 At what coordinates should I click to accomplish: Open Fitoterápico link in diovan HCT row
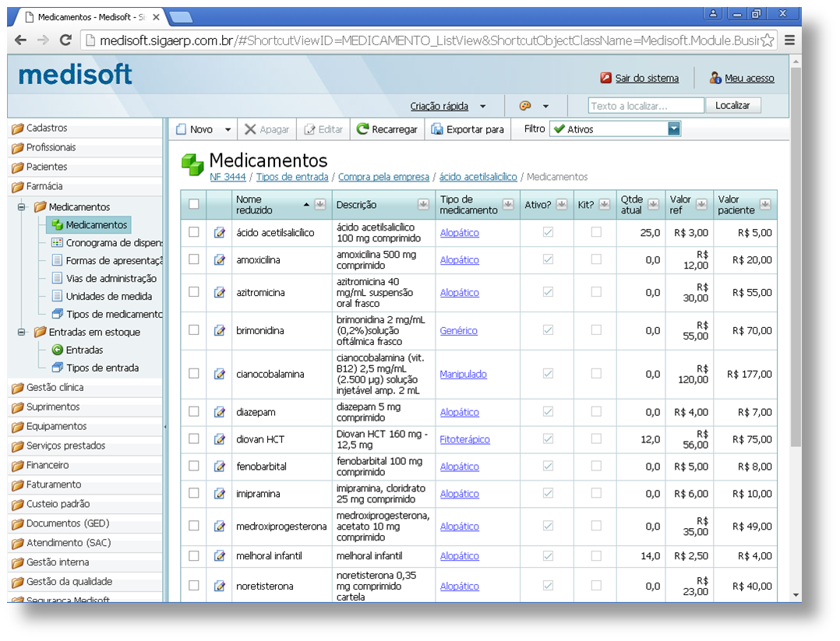(464, 439)
